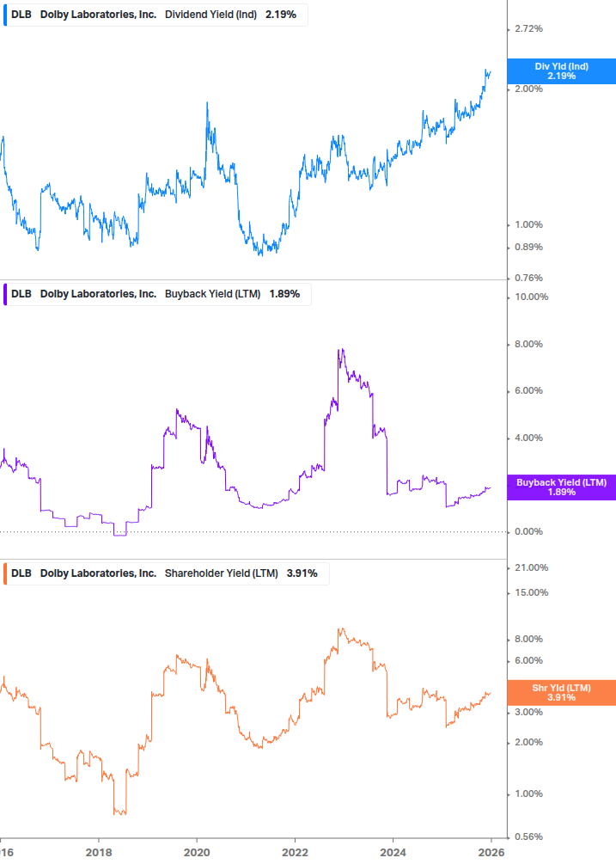Click the 3.91% value in the Shareholder Yield legend
616x864 pixels.
tap(302, 573)
